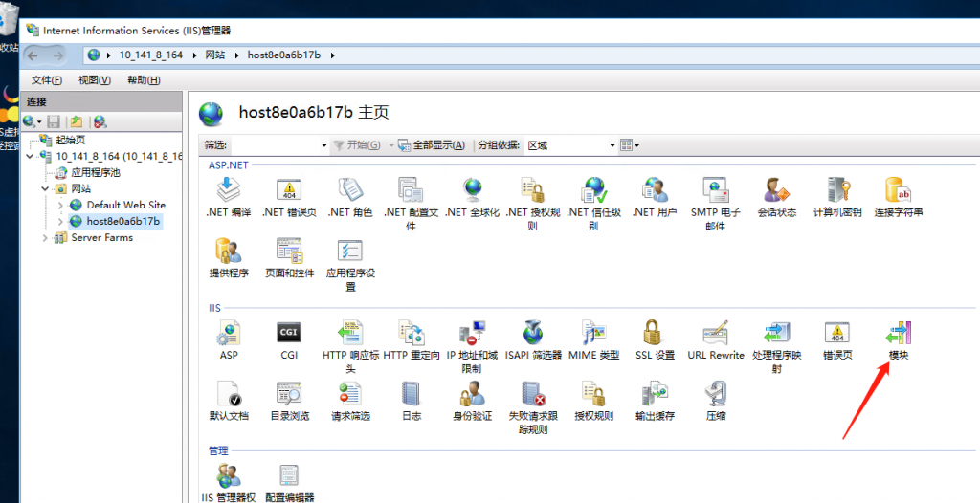Open HTTP 响应标头 feature

coord(350,347)
